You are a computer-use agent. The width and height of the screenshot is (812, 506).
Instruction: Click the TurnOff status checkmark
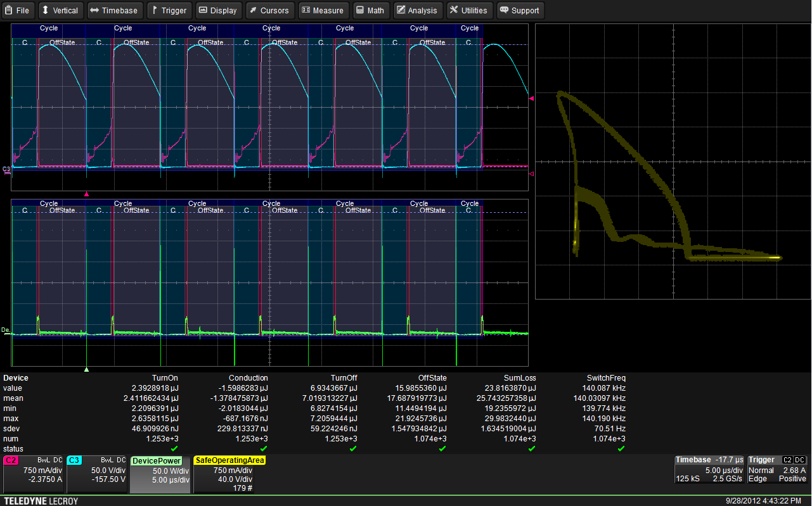pos(353,448)
